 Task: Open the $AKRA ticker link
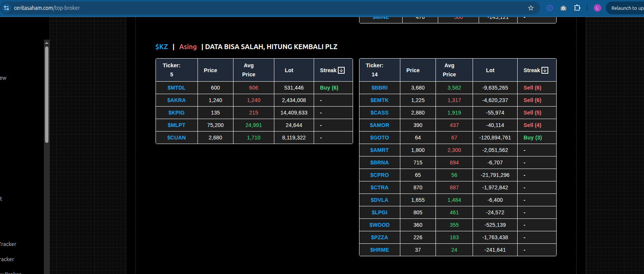point(176,100)
